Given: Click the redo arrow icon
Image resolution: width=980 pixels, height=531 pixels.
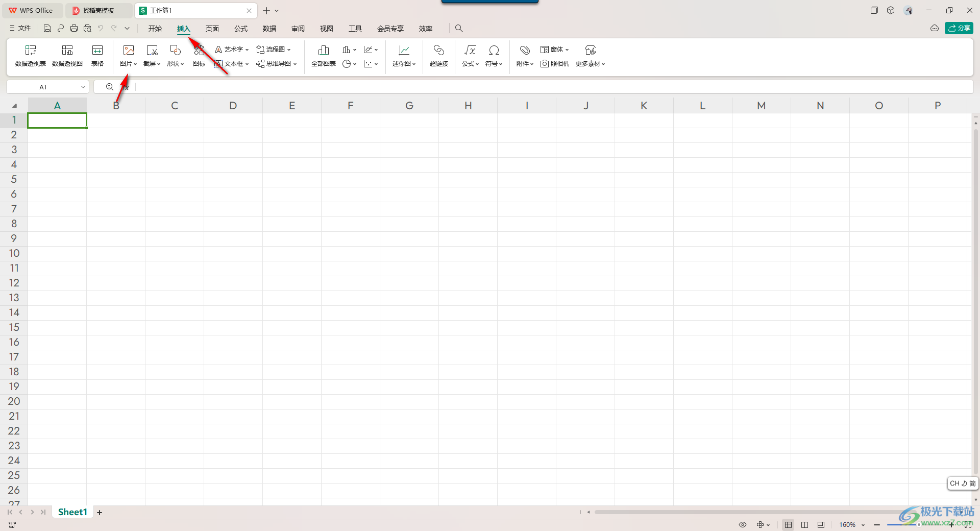Looking at the screenshot, I should [x=114, y=29].
